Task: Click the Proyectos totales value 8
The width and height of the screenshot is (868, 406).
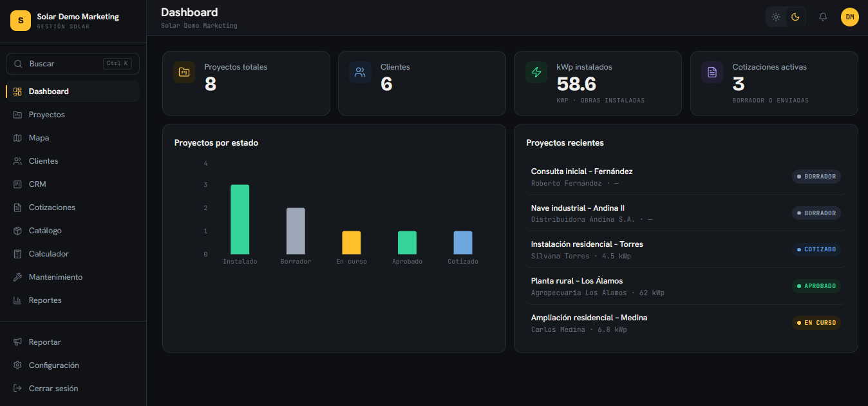Action: 211,84
